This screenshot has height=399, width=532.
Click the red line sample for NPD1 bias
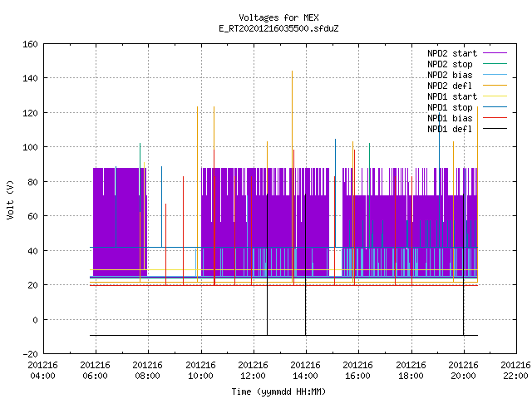pos(495,118)
